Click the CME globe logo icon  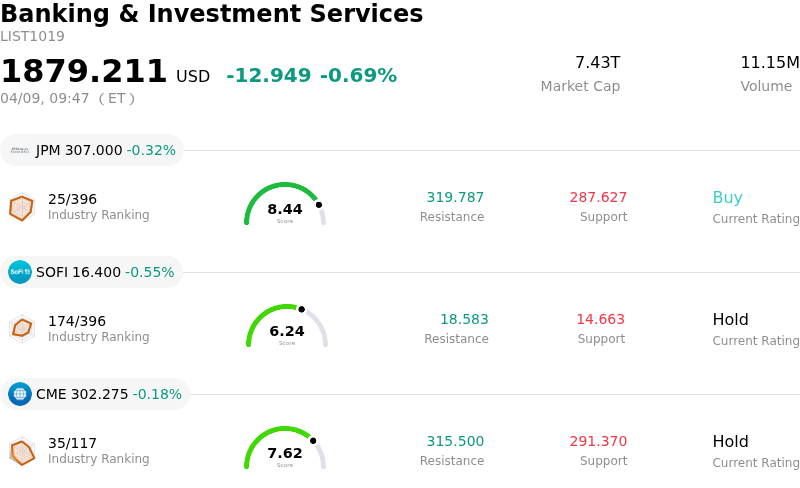coord(20,394)
